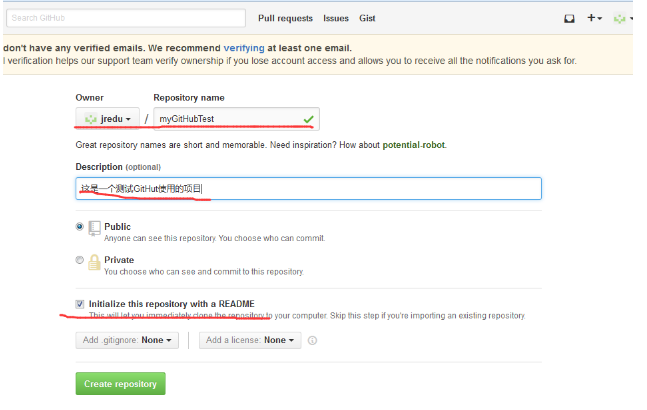Use the potential-robot name suggestion
This screenshot has width=647, height=410.
coord(414,145)
